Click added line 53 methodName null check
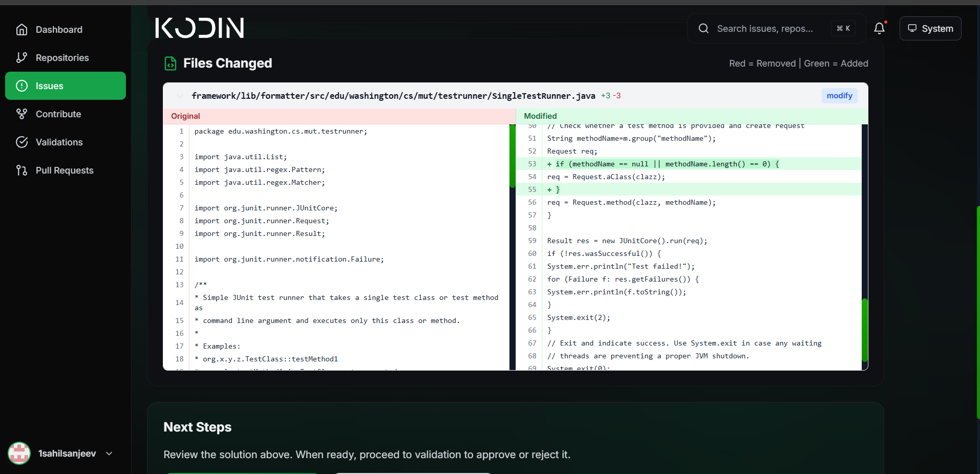 click(x=689, y=164)
